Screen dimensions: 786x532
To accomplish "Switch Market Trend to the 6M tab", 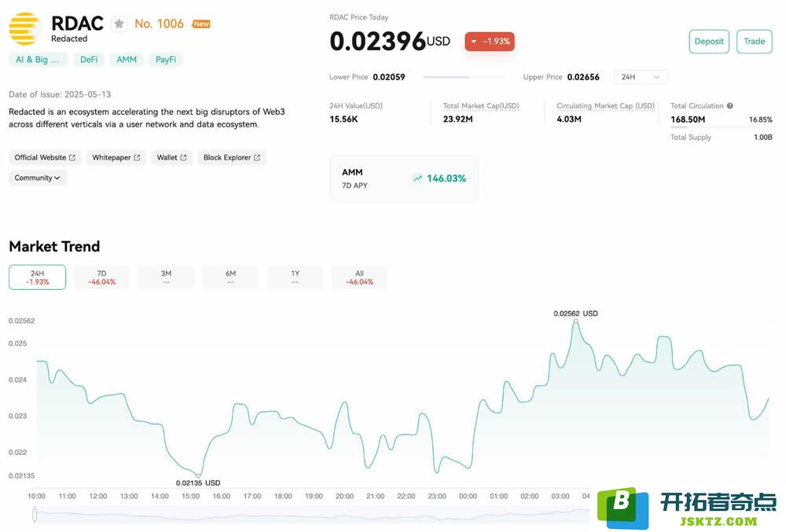I will [x=230, y=277].
